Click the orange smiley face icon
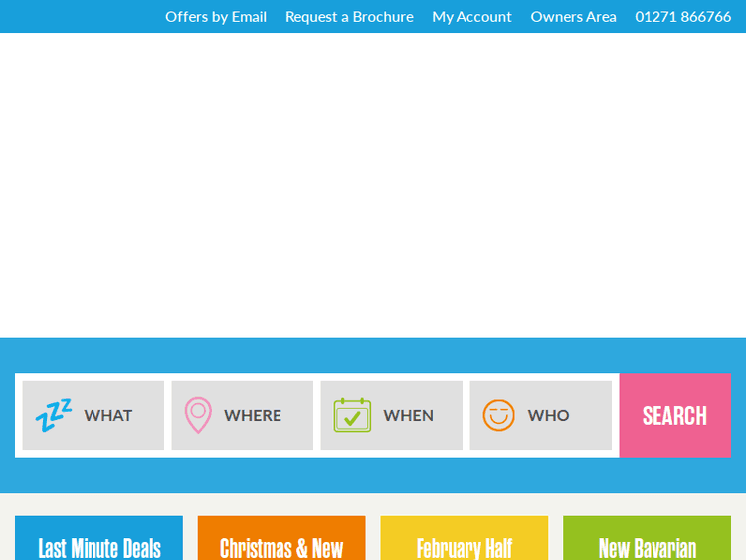Viewport: 746px width, 560px height. [x=498, y=415]
